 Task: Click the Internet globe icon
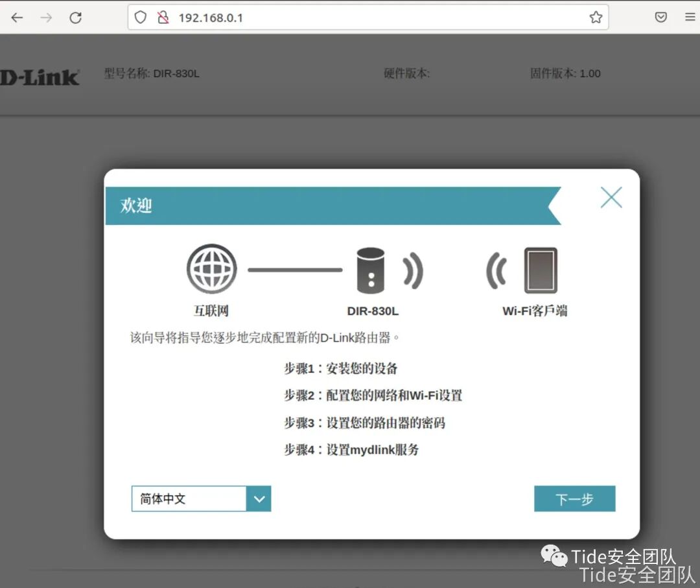[211, 269]
